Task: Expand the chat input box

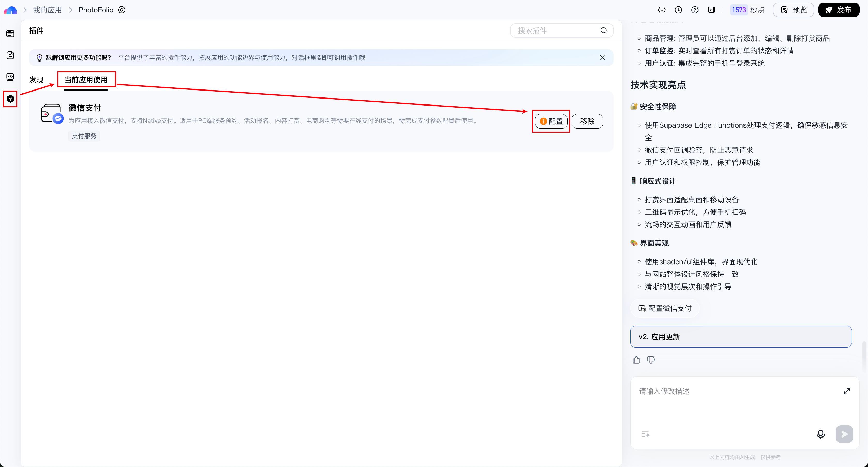Action: [x=847, y=391]
